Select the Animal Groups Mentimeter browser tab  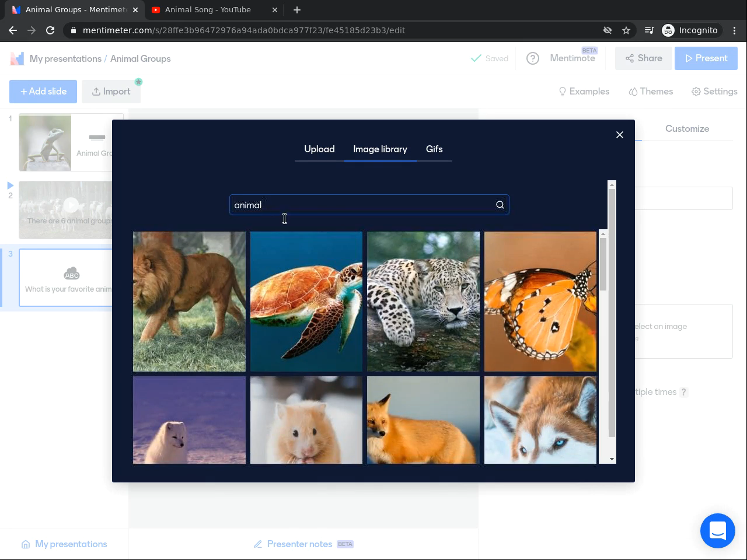point(76,10)
